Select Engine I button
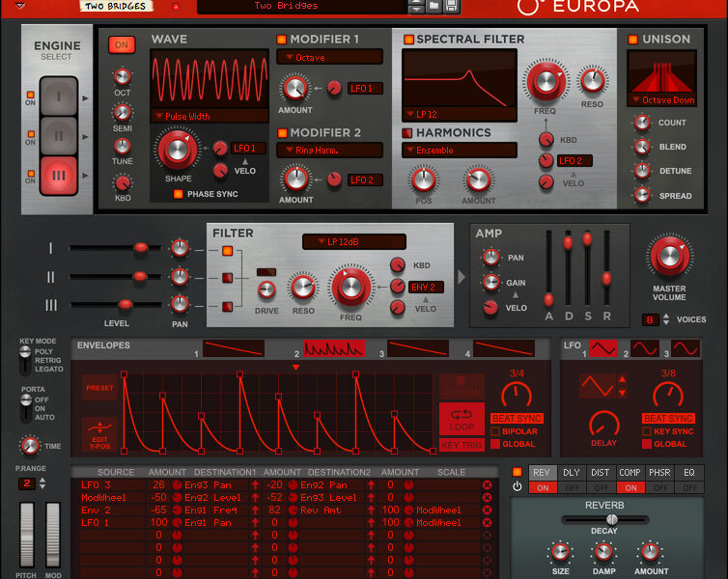The width and height of the screenshot is (728, 579). click(59, 96)
